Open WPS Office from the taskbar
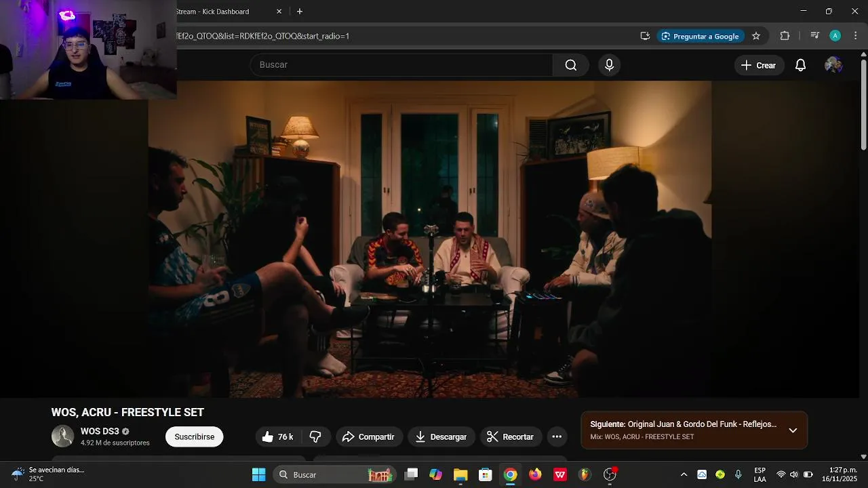Screen dimensions: 868x488 560,474
